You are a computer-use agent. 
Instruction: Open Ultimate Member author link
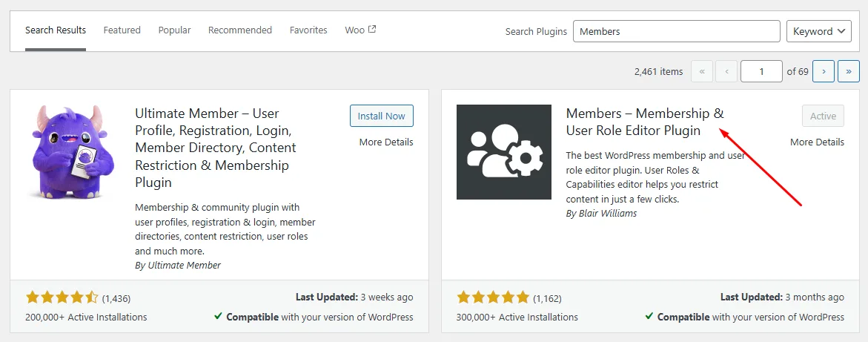click(x=185, y=266)
